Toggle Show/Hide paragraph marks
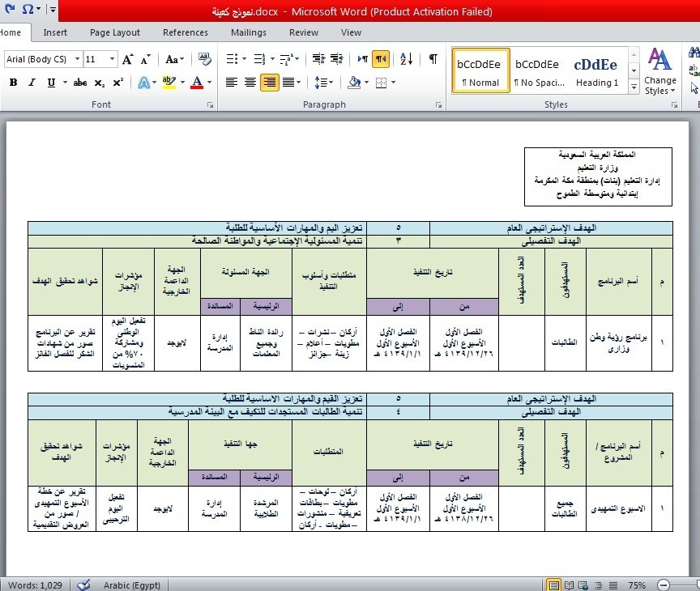700x591 pixels. click(x=433, y=59)
